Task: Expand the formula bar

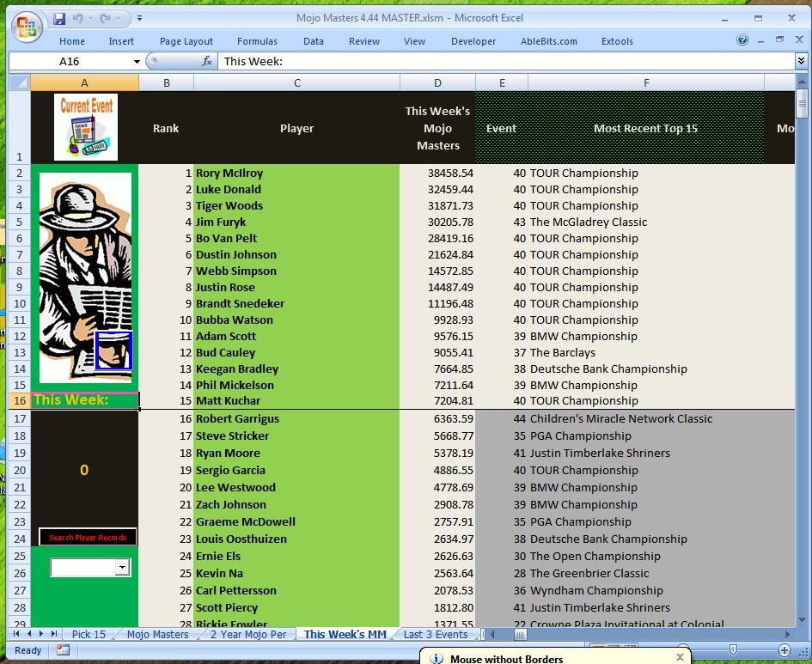Action: point(801,61)
